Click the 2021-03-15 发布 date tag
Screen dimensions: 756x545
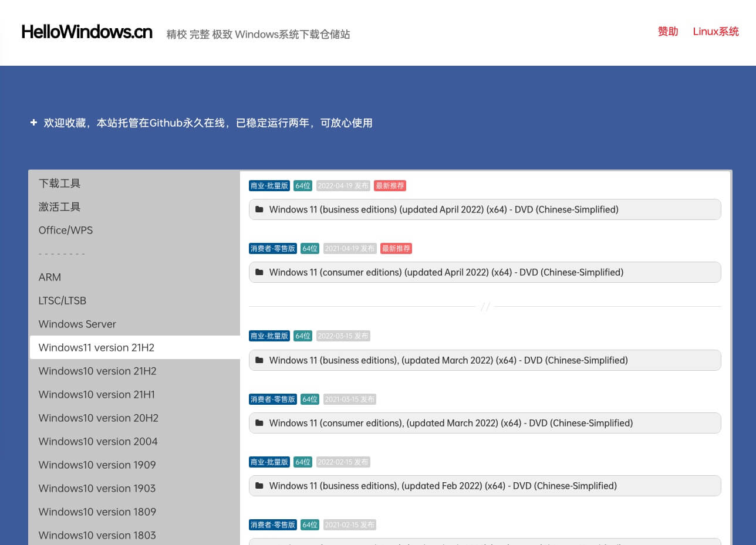pyautogui.click(x=350, y=400)
